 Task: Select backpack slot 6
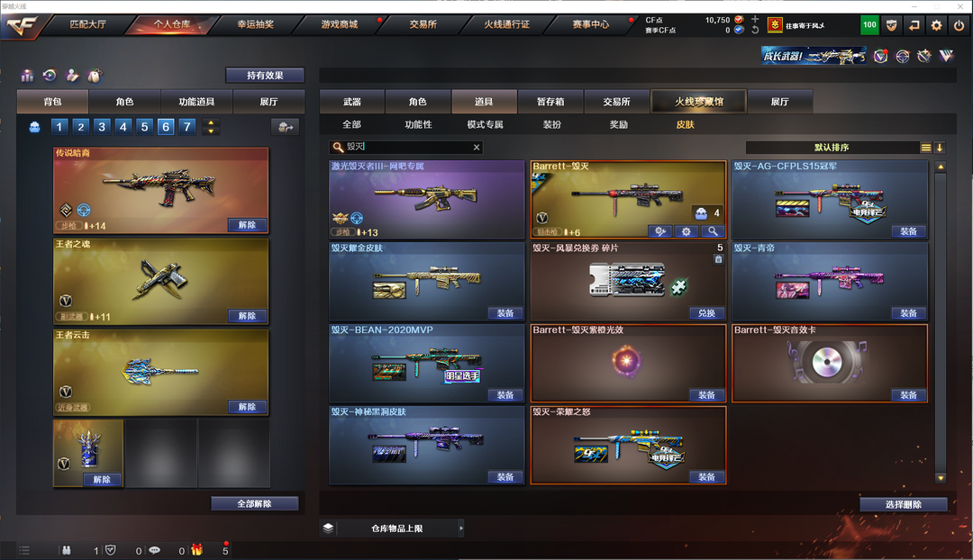(166, 127)
